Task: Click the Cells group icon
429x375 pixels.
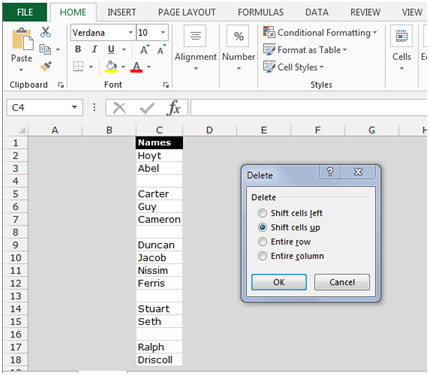Action: pos(401,35)
